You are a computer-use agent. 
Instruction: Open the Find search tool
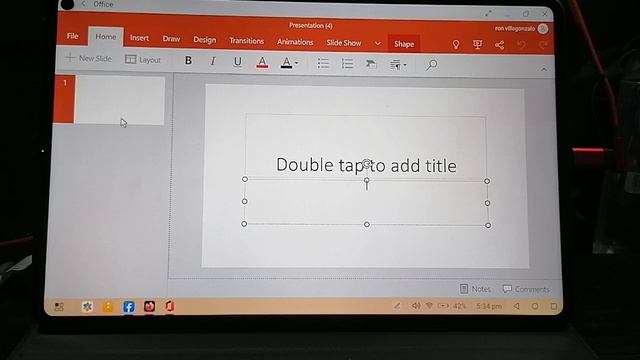(x=431, y=65)
